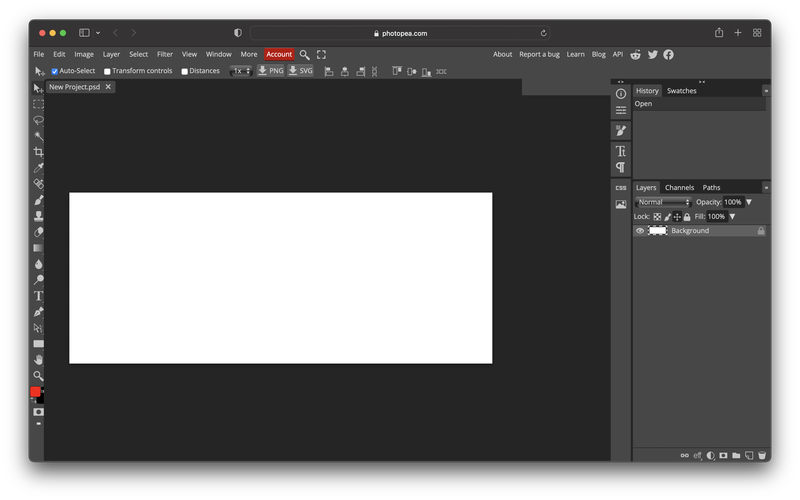Open the Normal blend mode dropdown
Screen dimensions: 800x500
tap(664, 202)
